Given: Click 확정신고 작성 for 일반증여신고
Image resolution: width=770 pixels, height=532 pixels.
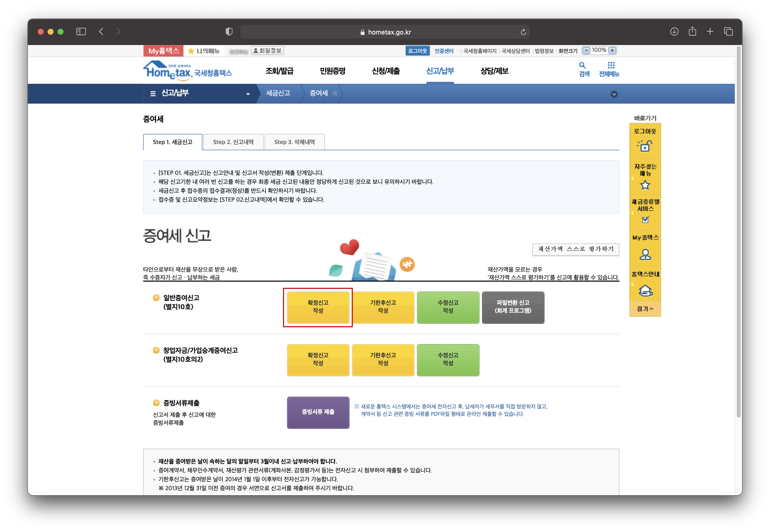Looking at the screenshot, I should (318, 307).
